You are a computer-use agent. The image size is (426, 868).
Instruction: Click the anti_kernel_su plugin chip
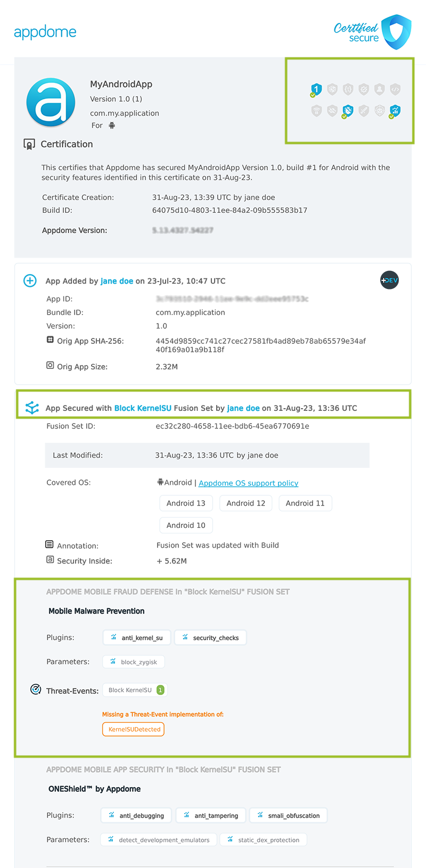point(137,638)
